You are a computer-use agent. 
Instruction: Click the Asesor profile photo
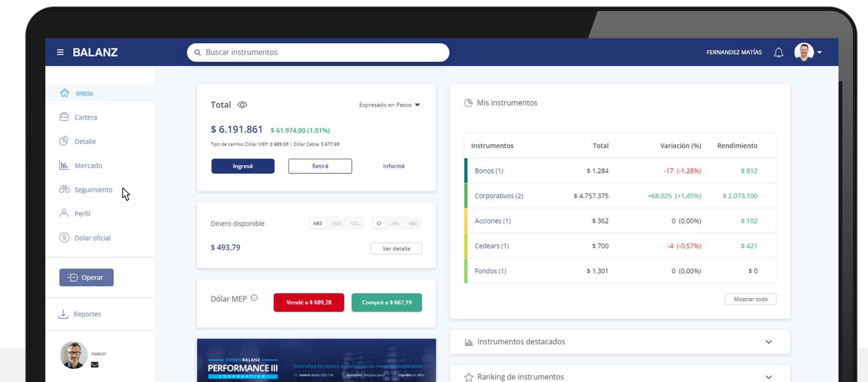tap(74, 355)
